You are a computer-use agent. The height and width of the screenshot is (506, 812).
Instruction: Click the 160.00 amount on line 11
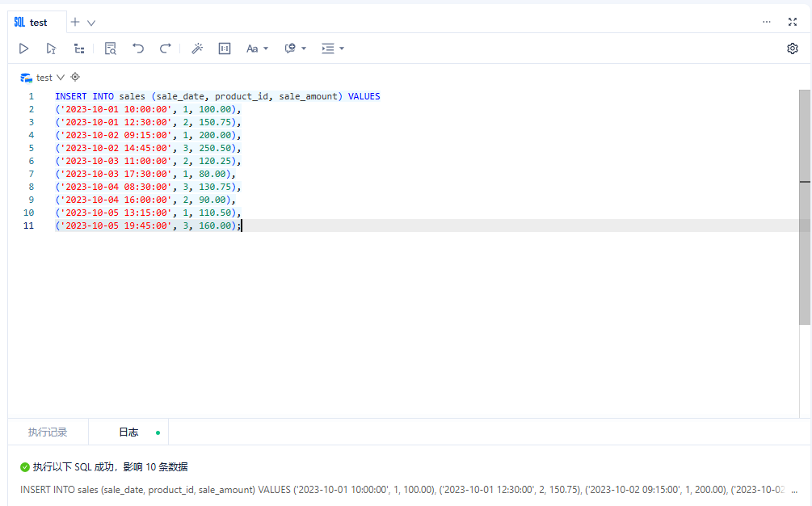click(x=215, y=226)
